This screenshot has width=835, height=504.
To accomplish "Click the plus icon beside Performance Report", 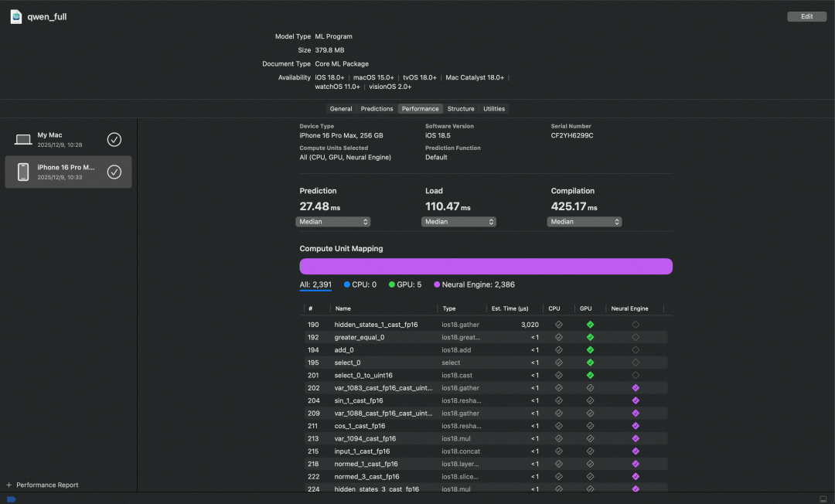I will (x=9, y=485).
